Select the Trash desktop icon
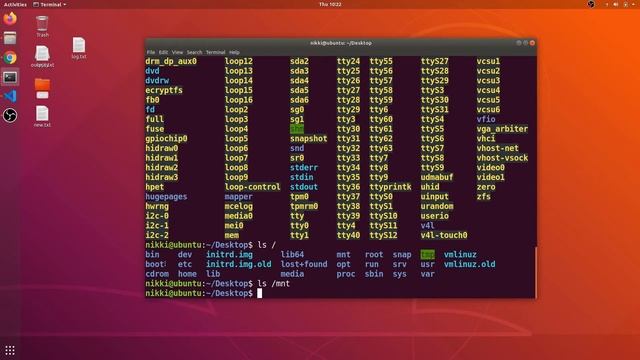This screenshot has width=640, height=360. click(x=42, y=27)
